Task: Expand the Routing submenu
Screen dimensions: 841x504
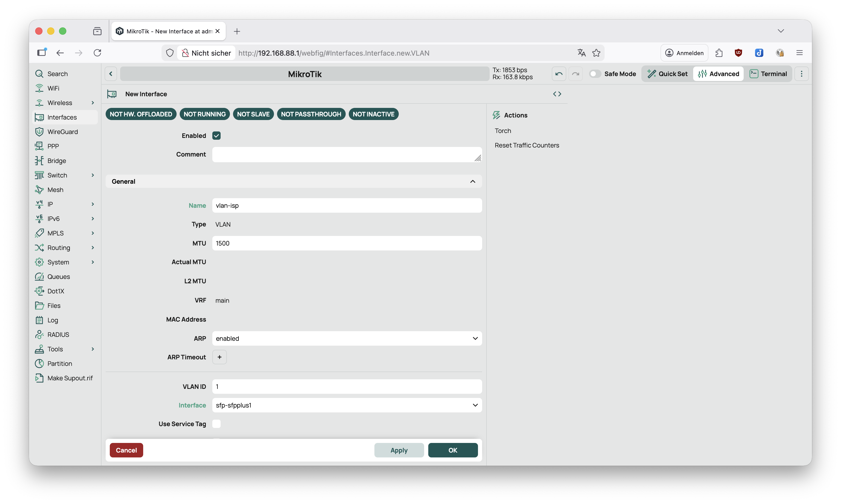Action: tap(93, 248)
